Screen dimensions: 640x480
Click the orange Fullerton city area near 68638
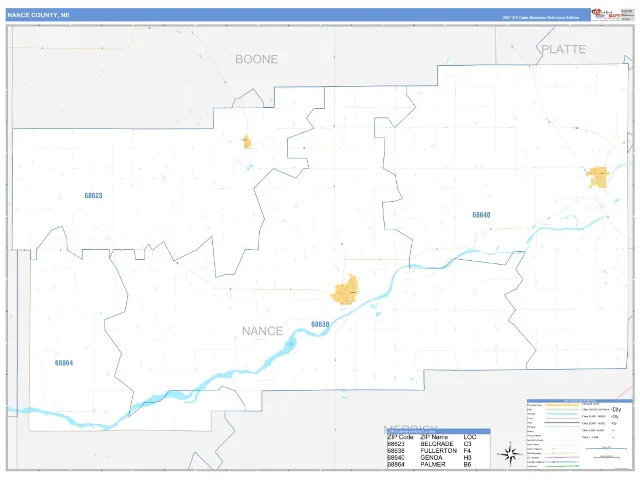click(345, 290)
